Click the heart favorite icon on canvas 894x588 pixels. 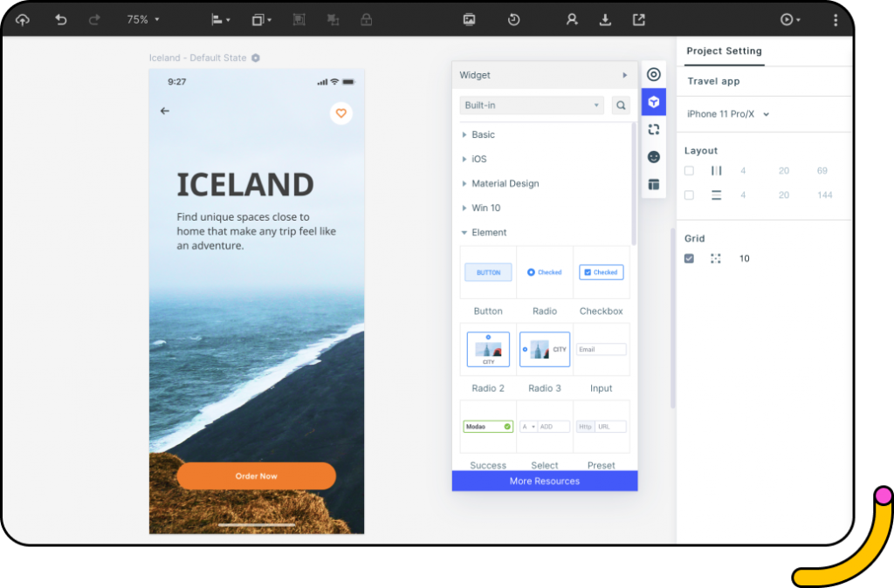(x=341, y=113)
